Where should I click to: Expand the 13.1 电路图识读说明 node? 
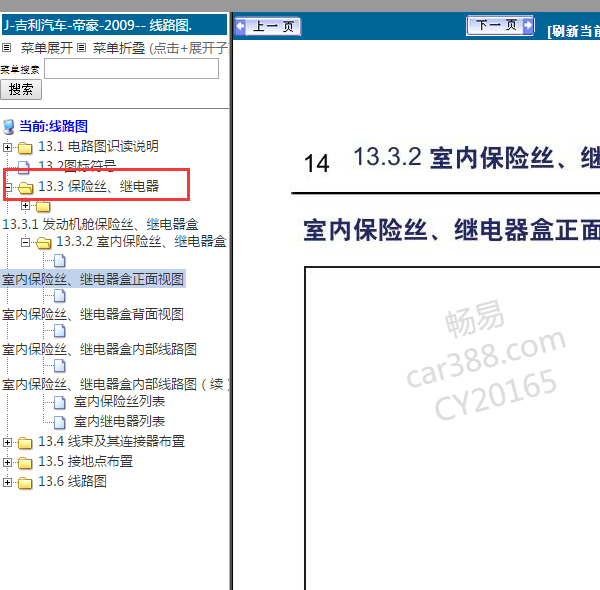(7, 147)
